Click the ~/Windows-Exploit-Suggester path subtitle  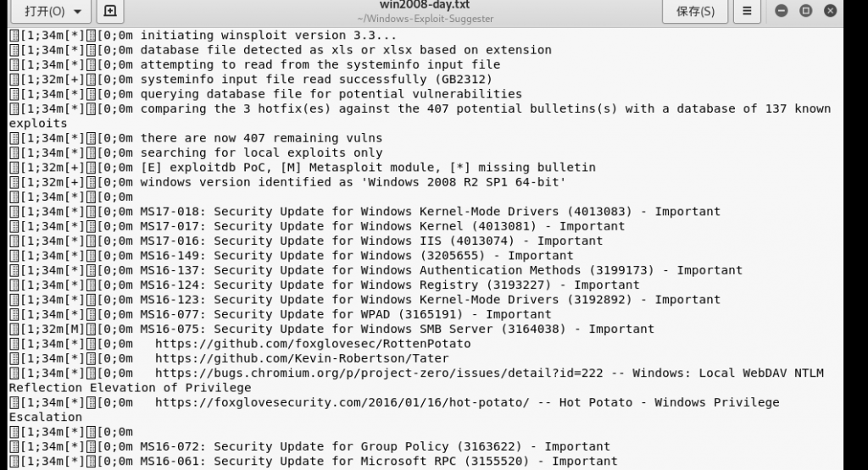click(426, 19)
